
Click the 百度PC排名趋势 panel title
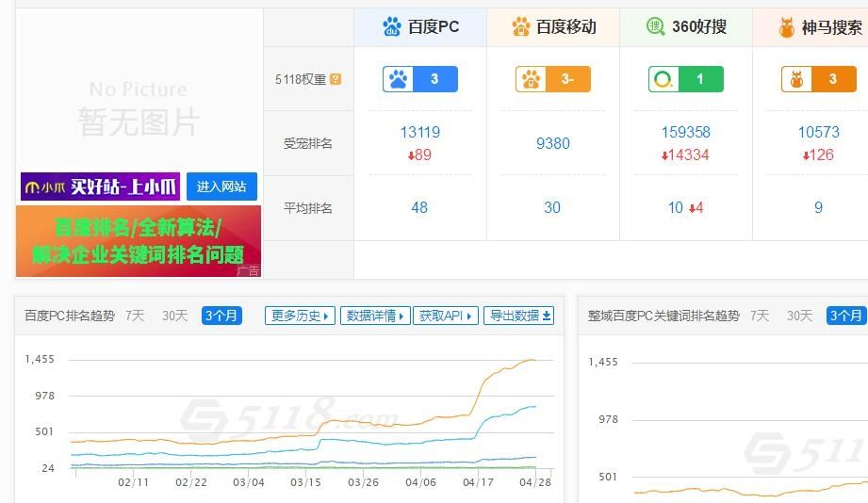(70, 316)
